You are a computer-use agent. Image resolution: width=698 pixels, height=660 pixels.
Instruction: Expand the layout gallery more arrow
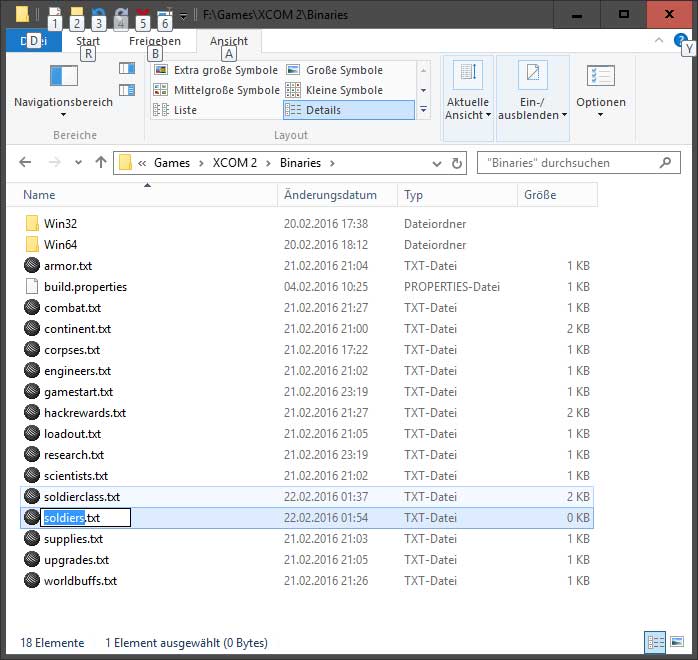click(423, 109)
